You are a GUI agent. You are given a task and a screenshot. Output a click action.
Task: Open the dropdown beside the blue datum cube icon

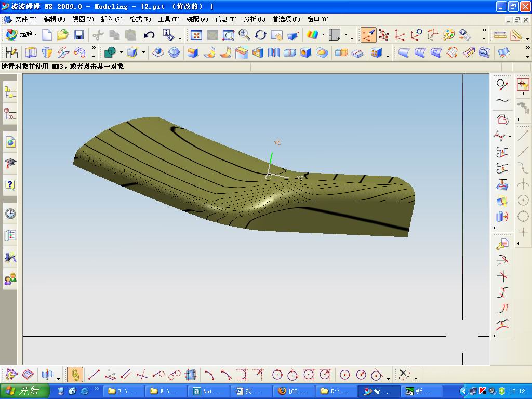tap(143, 52)
